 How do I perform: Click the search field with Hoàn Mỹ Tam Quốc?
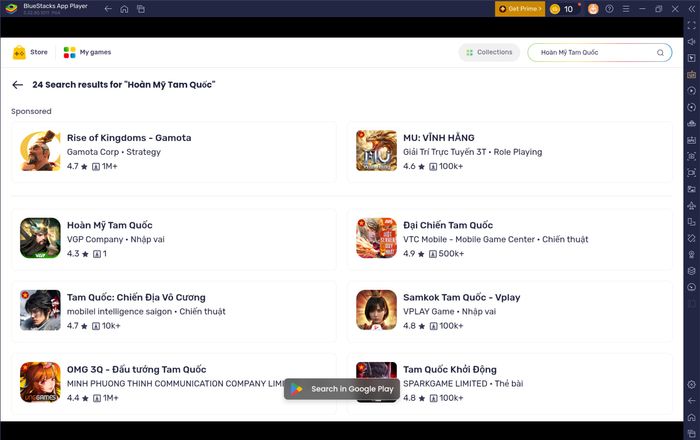[x=600, y=53]
